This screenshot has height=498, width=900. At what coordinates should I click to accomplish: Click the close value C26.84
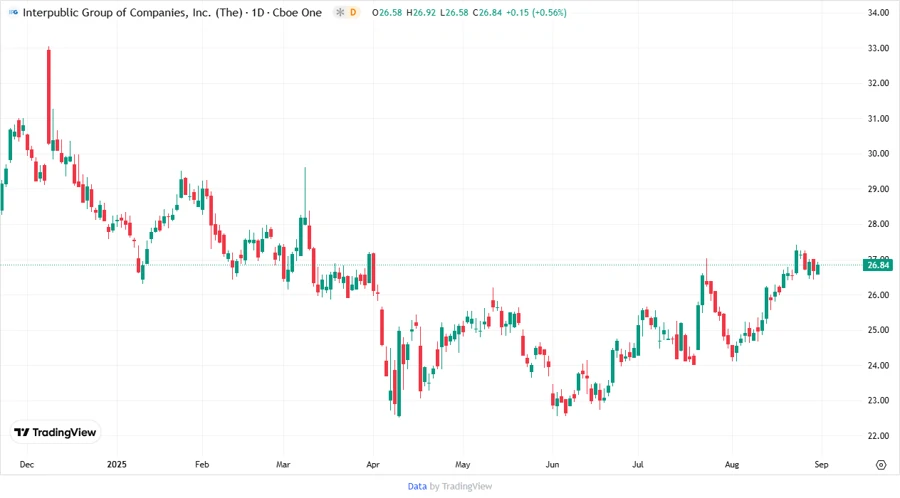[x=487, y=12]
